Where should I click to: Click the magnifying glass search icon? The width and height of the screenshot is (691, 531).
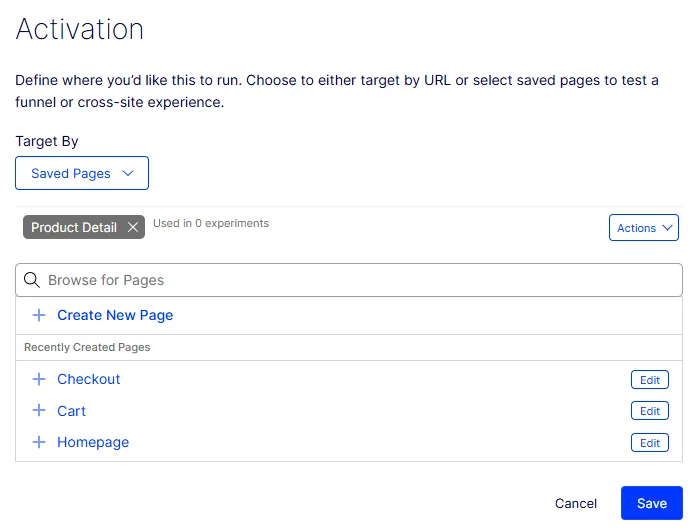32,280
